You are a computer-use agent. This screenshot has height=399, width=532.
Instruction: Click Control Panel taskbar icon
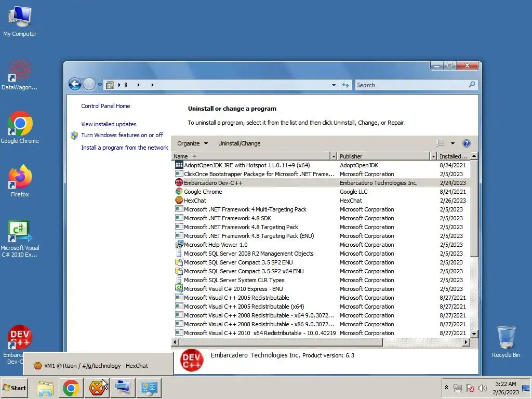[x=149, y=388]
